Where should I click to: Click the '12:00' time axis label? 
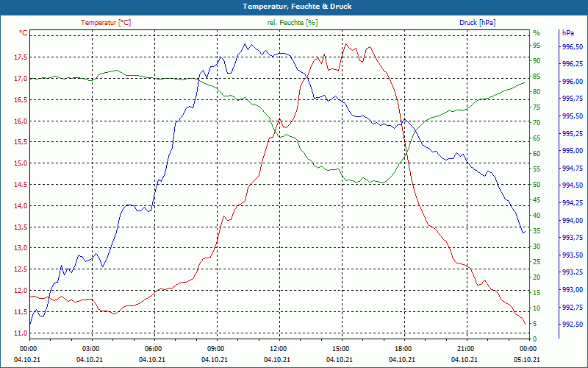(x=279, y=348)
